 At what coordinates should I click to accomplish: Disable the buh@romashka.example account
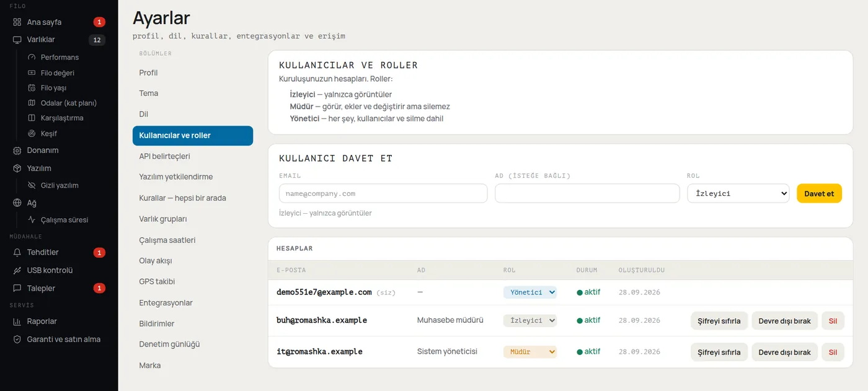click(x=785, y=321)
